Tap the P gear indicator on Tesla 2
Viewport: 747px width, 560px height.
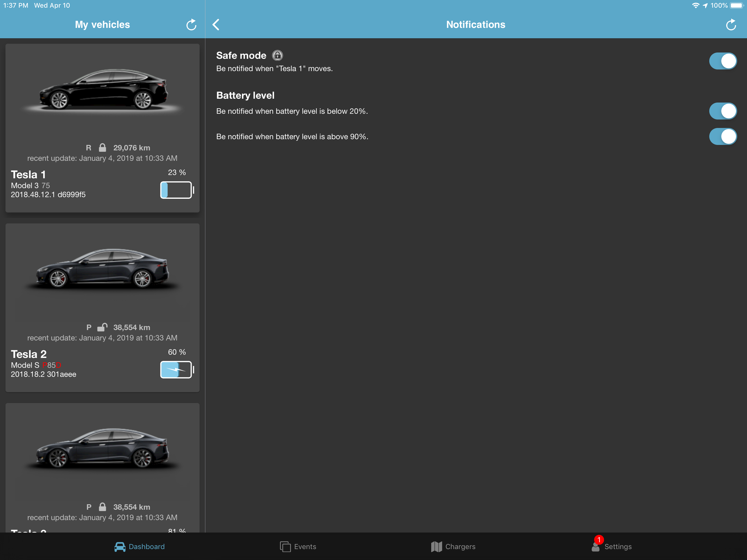(89, 327)
